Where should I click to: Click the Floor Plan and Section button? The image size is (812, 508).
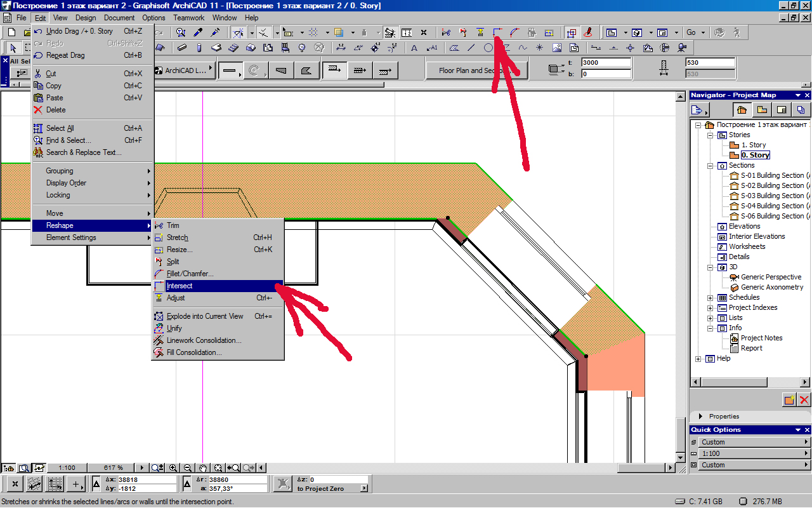(x=476, y=70)
